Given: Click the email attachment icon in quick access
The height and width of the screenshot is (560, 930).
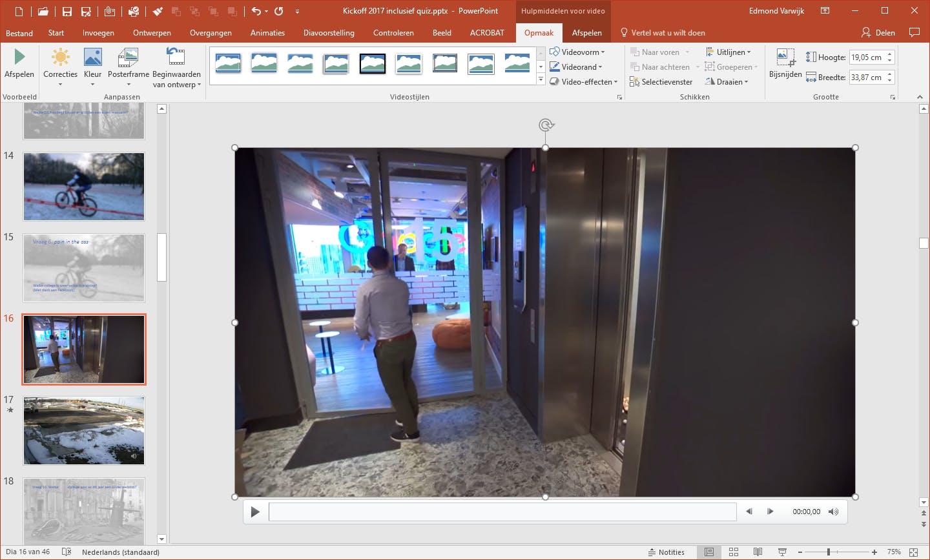Looking at the screenshot, I should tap(110, 11).
